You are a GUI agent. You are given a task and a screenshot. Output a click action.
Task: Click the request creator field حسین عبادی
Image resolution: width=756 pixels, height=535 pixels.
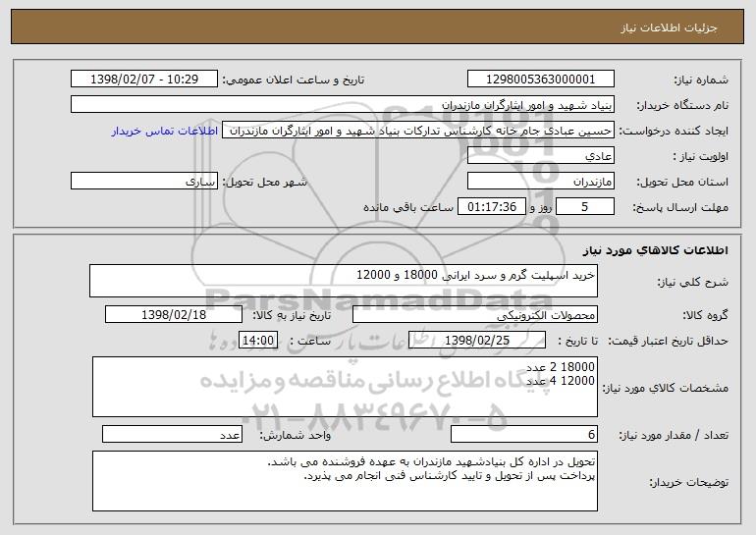(x=418, y=131)
